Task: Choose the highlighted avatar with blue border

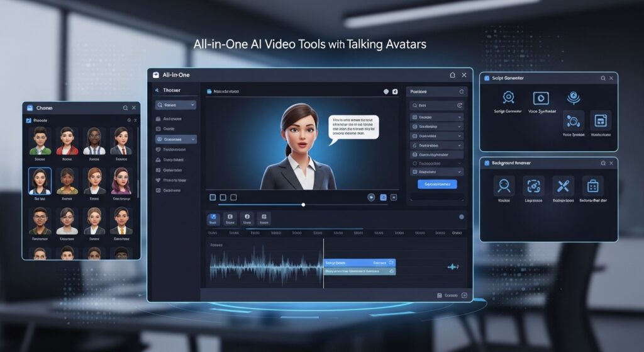Action: (x=40, y=181)
